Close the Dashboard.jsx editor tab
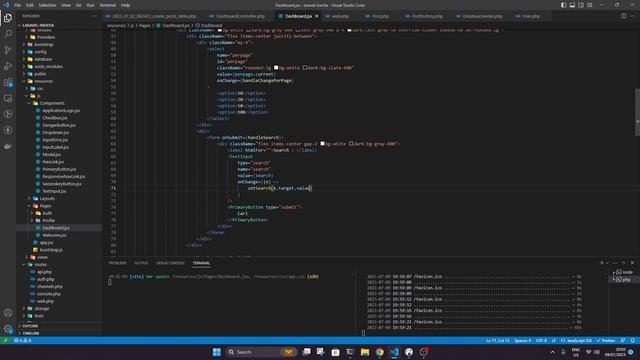The width and height of the screenshot is (640, 360). click(x=316, y=16)
